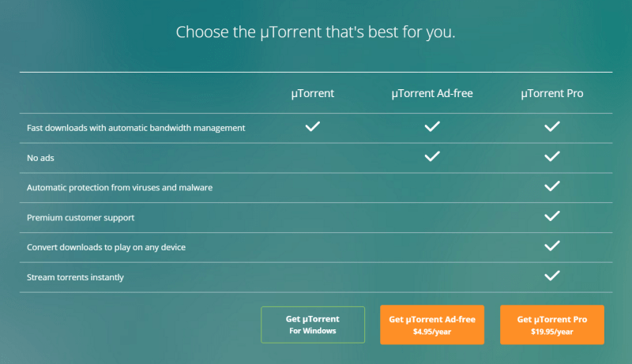Click Fast downloads checkmark under Ad-free column

click(432, 126)
